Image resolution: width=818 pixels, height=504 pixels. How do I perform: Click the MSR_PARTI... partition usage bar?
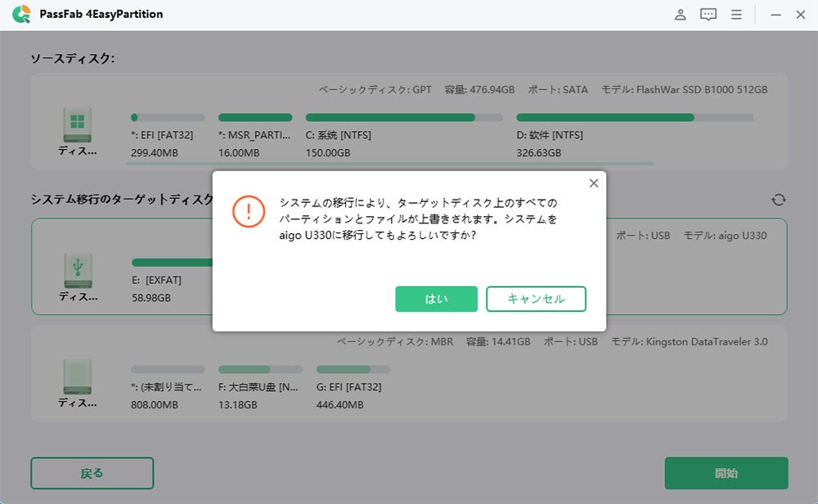pos(255,117)
